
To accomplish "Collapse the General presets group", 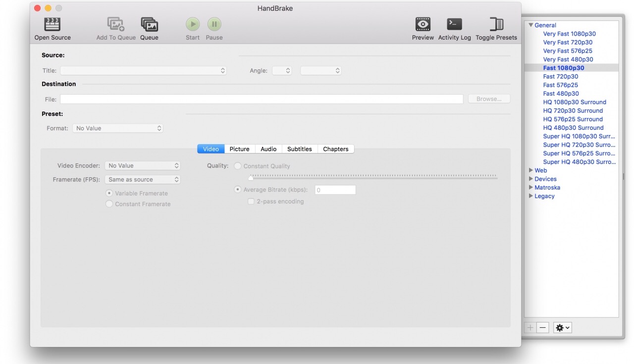I will [x=531, y=25].
